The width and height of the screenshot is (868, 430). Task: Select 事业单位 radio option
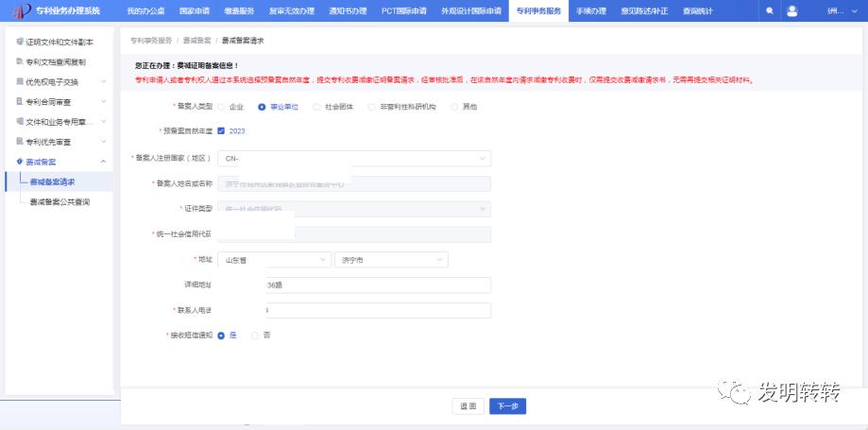tap(262, 107)
